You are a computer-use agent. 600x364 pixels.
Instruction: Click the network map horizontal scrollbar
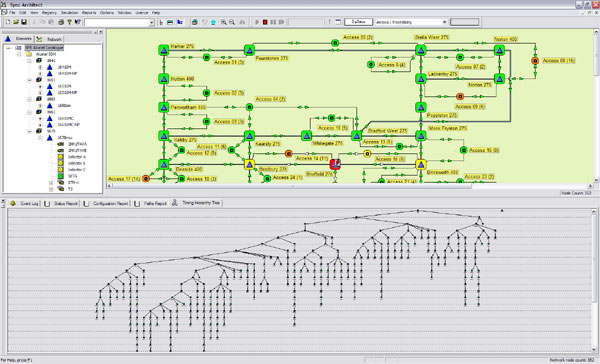[350, 186]
